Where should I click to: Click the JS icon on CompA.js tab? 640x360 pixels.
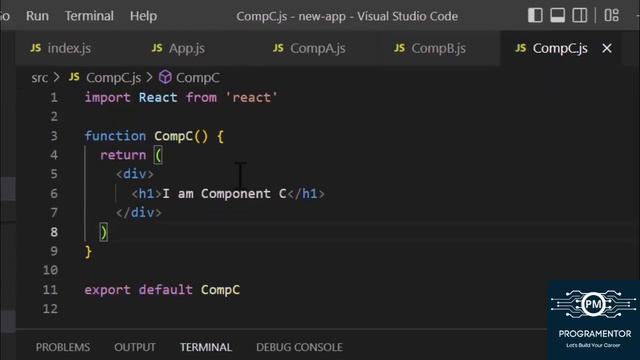coord(278,48)
